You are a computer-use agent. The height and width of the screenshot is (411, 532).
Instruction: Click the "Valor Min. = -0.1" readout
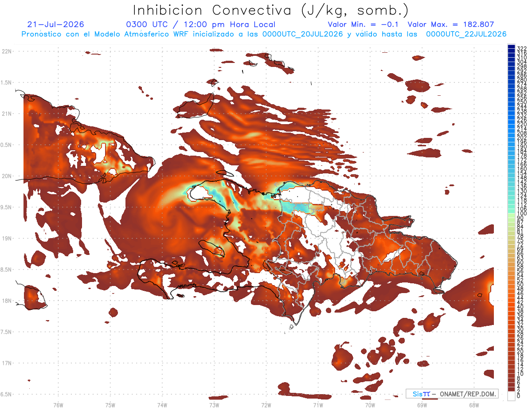(x=364, y=24)
